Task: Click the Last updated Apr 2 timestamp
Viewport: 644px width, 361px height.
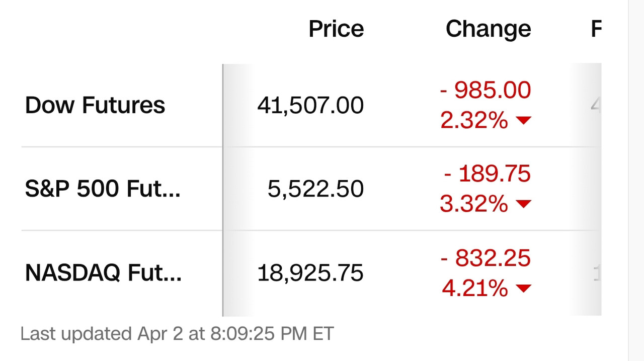Action: (177, 334)
